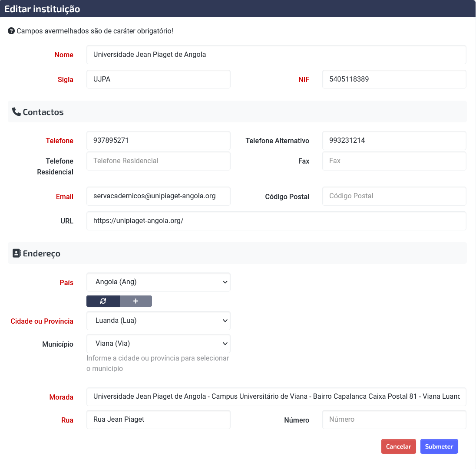This screenshot has height=469, width=476.
Task: Focus the Rua input field
Action: [159, 420]
